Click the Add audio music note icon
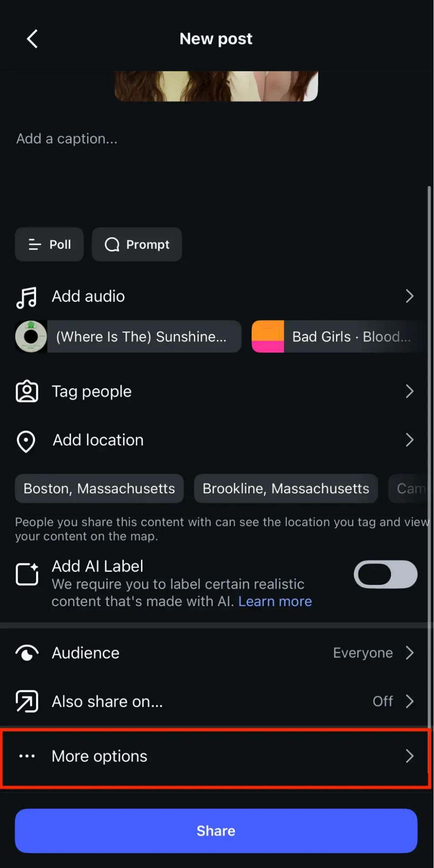 tap(26, 296)
